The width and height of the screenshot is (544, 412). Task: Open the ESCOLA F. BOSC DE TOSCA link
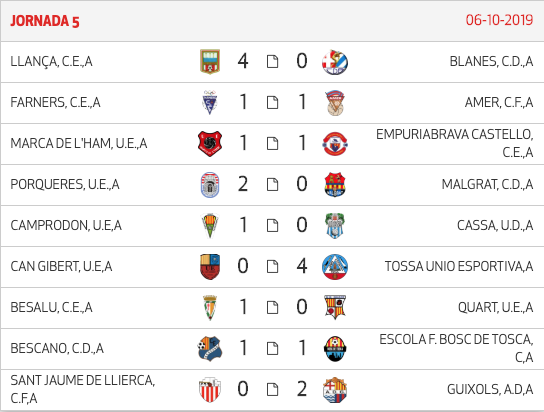click(456, 348)
